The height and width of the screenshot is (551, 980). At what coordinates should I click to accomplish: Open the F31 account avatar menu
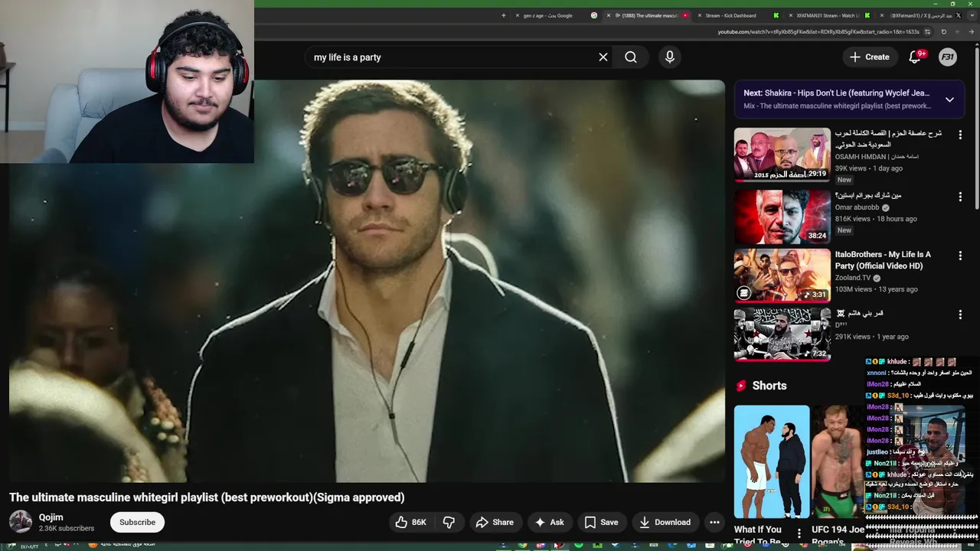click(948, 57)
